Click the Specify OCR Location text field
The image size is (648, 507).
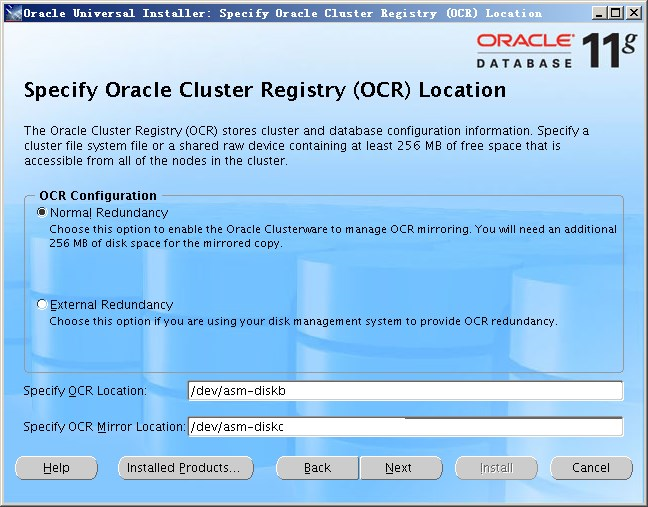point(405,391)
